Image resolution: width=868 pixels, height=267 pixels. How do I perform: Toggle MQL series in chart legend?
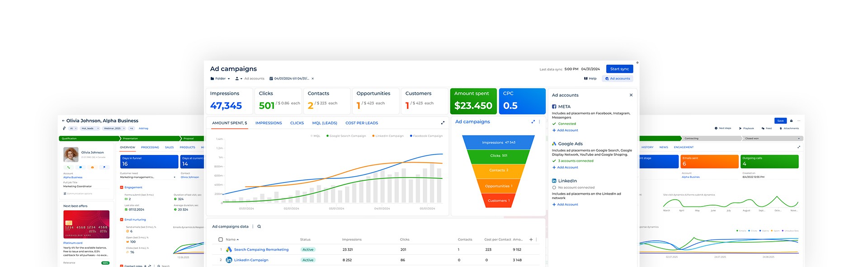point(316,136)
